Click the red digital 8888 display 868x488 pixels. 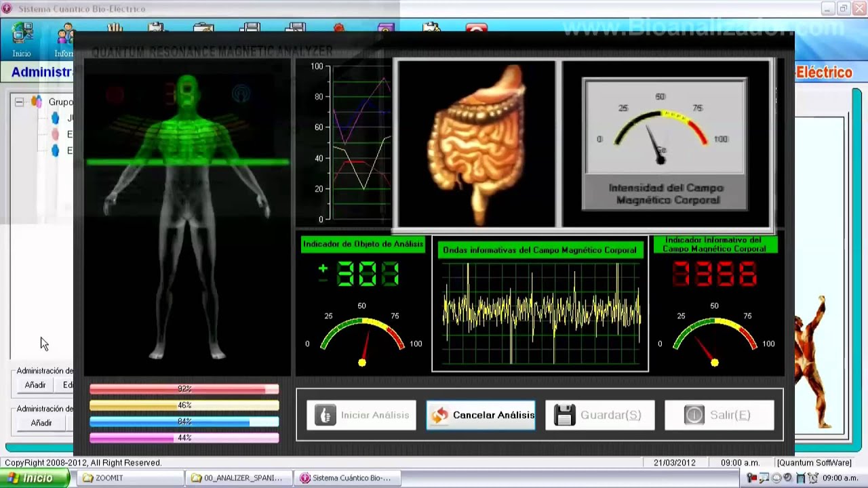click(715, 274)
